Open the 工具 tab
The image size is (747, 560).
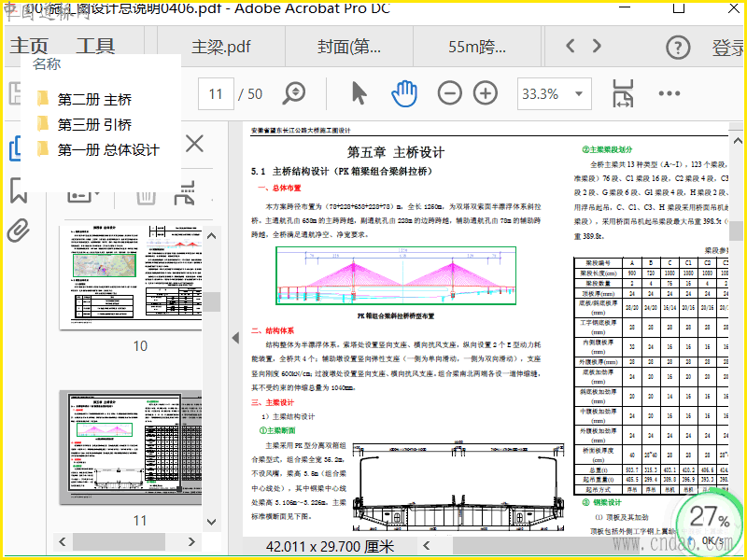pyautogui.click(x=95, y=47)
